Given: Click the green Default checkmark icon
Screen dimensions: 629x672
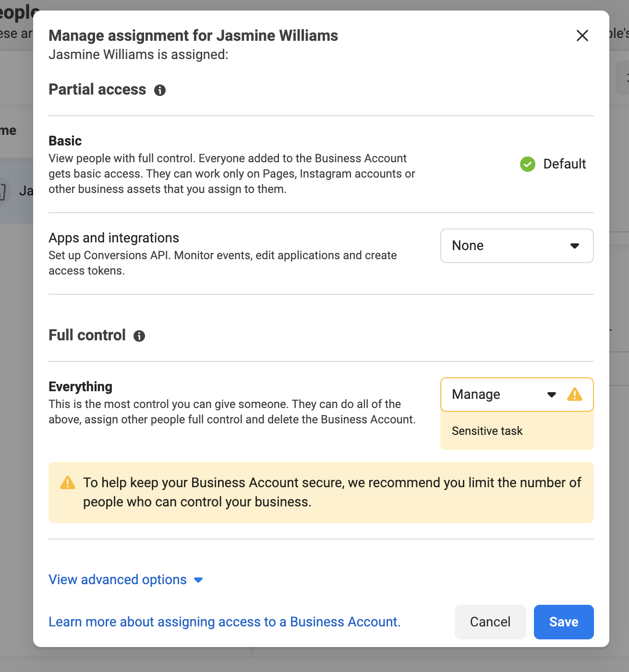Looking at the screenshot, I should 527,164.
